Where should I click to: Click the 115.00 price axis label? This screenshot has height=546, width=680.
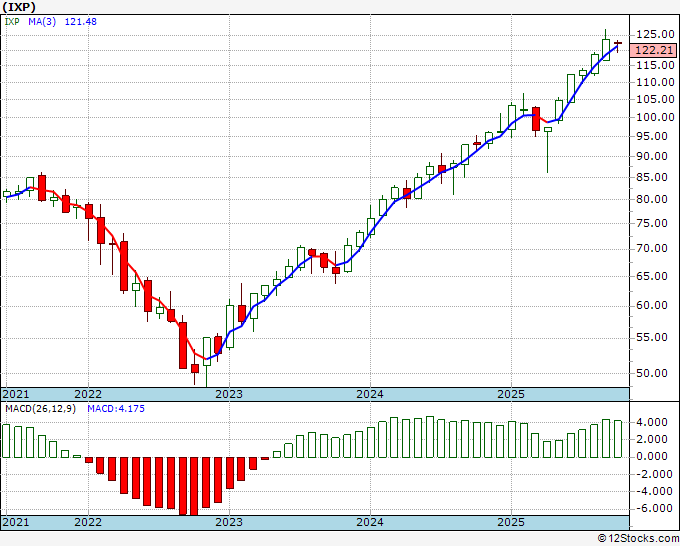pyautogui.click(x=655, y=65)
